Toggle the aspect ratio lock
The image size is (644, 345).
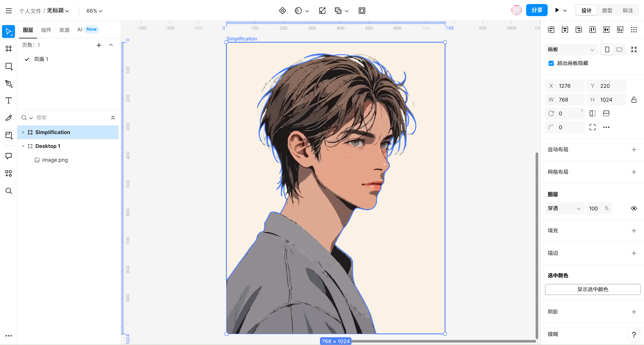coord(634,100)
